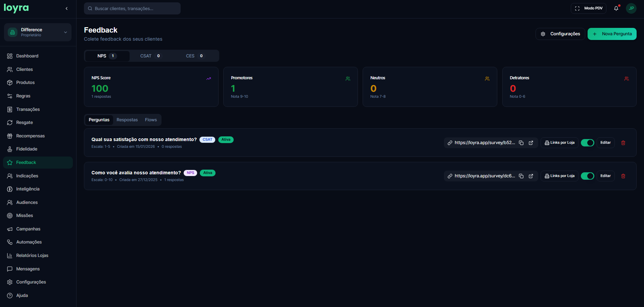Click the trend icon on NPS Score card
This screenshot has height=307, width=644.
click(209, 79)
